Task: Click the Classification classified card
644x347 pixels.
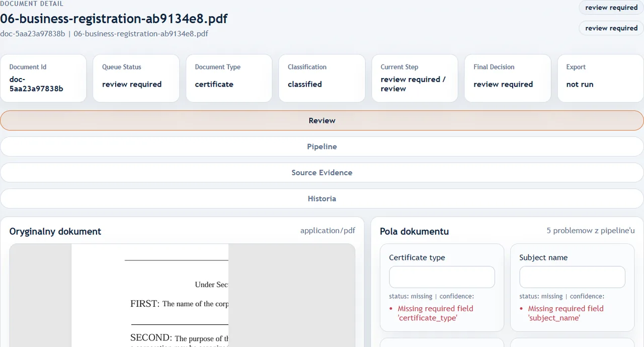Action: (x=322, y=78)
